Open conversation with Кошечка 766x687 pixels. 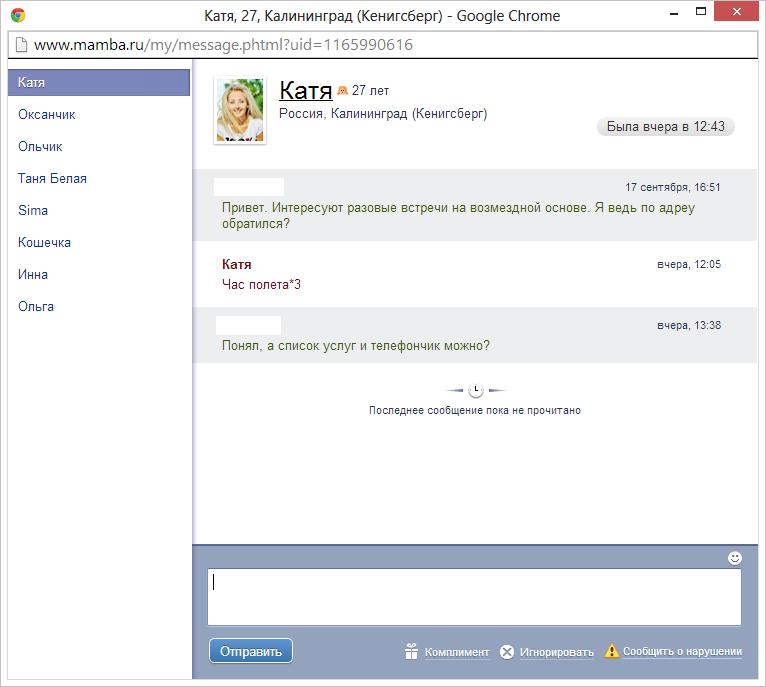click(44, 242)
